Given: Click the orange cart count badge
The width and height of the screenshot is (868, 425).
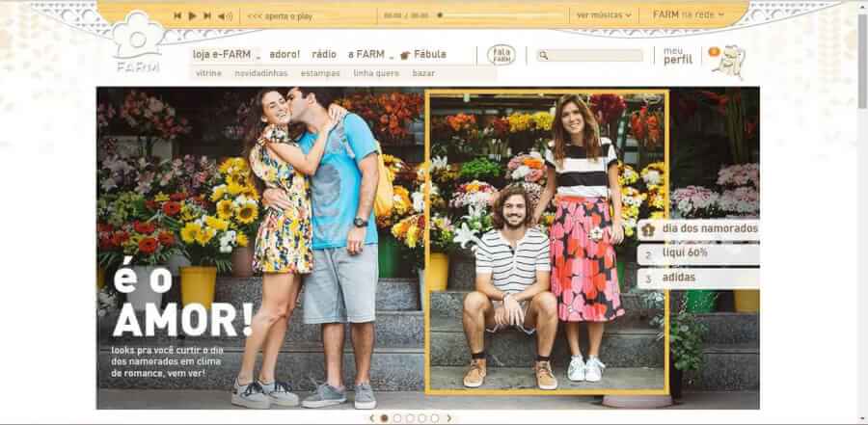Looking at the screenshot, I should (x=714, y=51).
